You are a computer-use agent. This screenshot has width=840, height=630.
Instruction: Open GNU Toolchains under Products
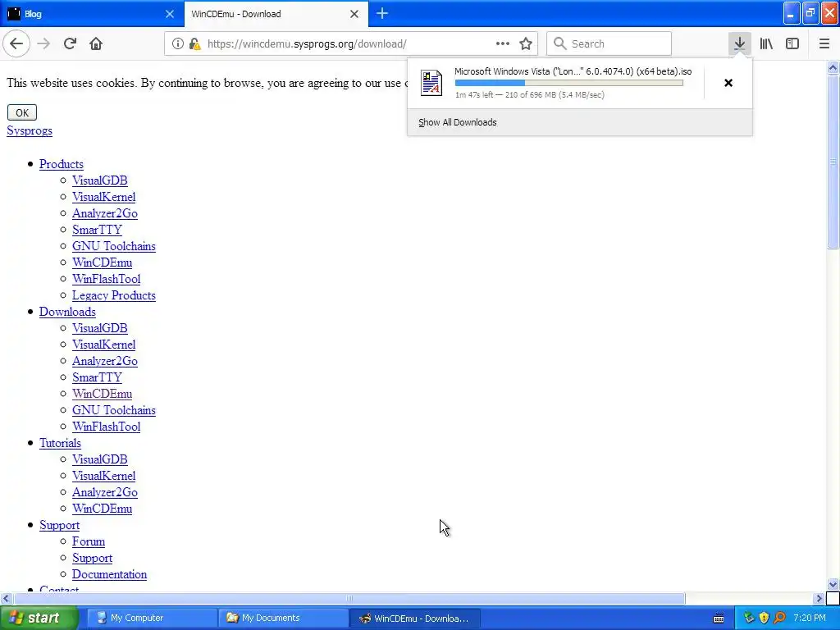(113, 246)
